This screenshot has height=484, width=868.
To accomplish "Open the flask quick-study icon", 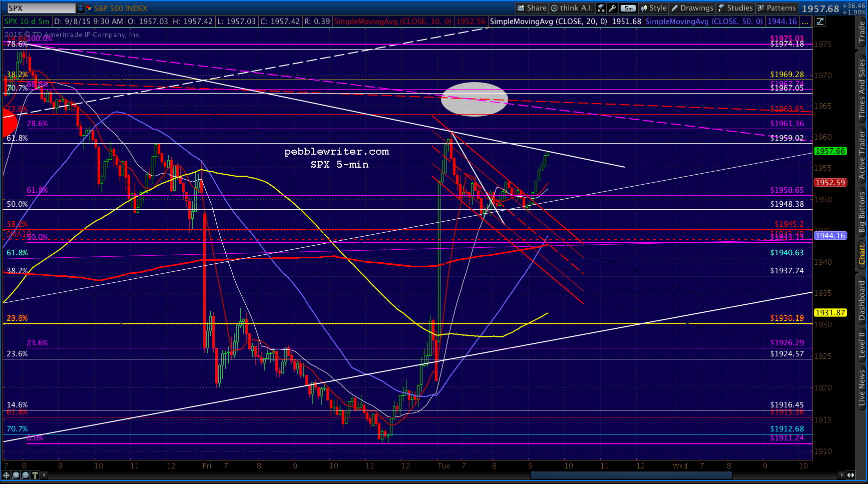I will tap(601, 8).
